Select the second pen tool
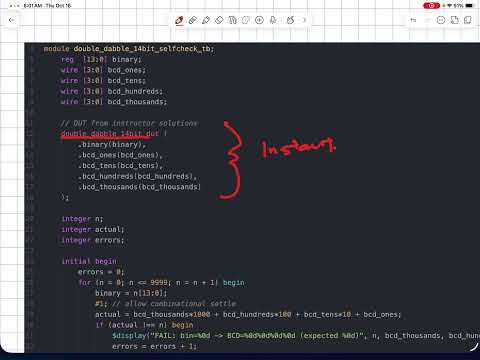Screen dimensions: 480x360 point(192,20)
